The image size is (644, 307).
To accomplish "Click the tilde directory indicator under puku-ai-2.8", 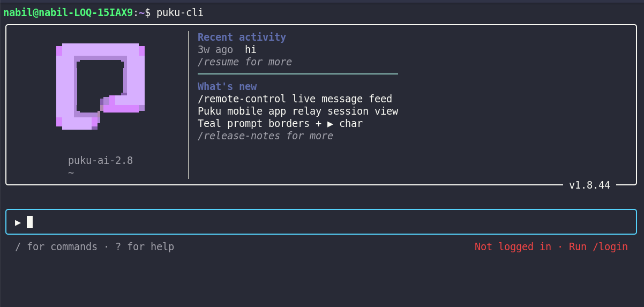I will 71,173.
